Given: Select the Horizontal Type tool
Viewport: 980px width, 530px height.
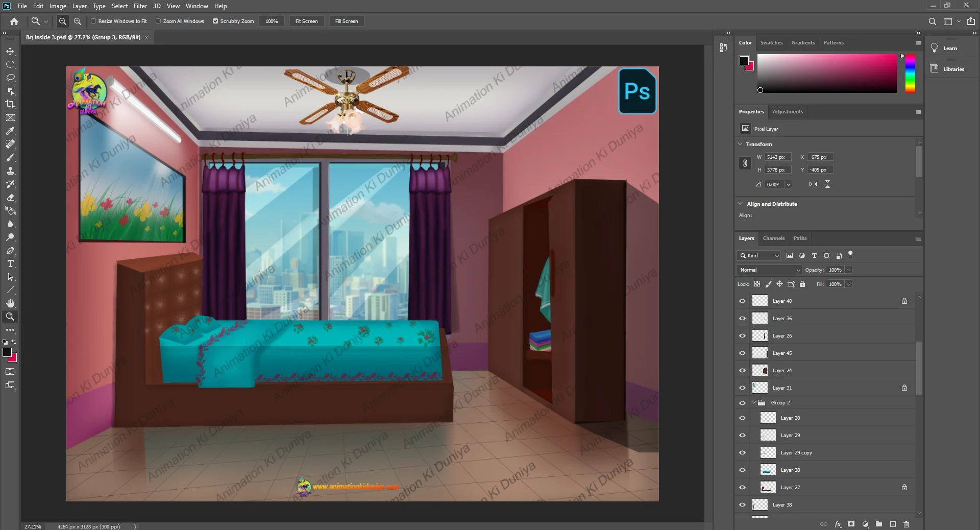Looking at the screenshot, I should 10,264.
